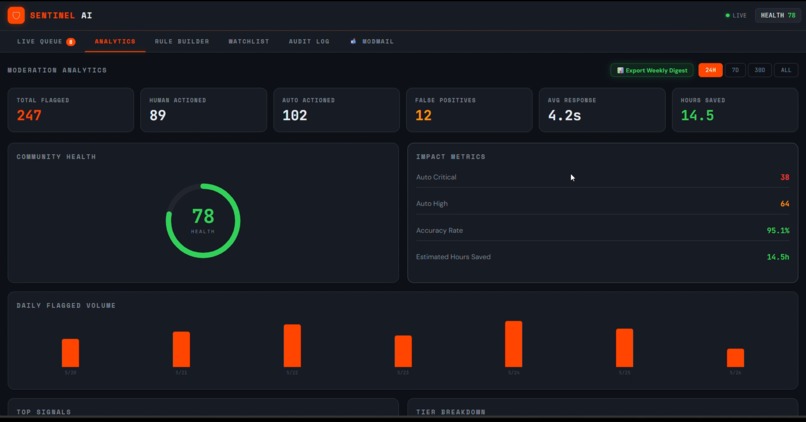
Task: Select the ALL time range
Action: pos(786,70)
